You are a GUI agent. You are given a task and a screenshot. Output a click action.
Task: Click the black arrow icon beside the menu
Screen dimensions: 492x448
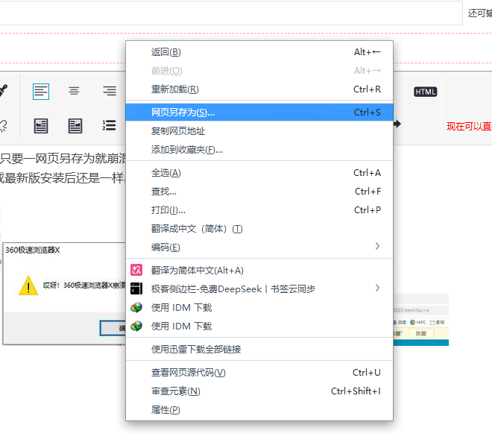pyautogui.click(x=397, y=124)
